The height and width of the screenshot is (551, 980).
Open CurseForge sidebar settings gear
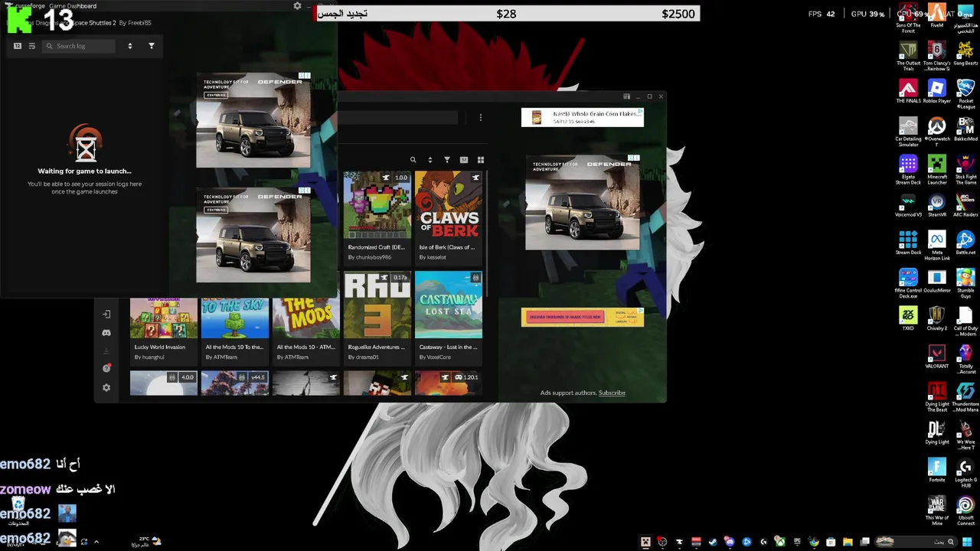tap(106, 388)
